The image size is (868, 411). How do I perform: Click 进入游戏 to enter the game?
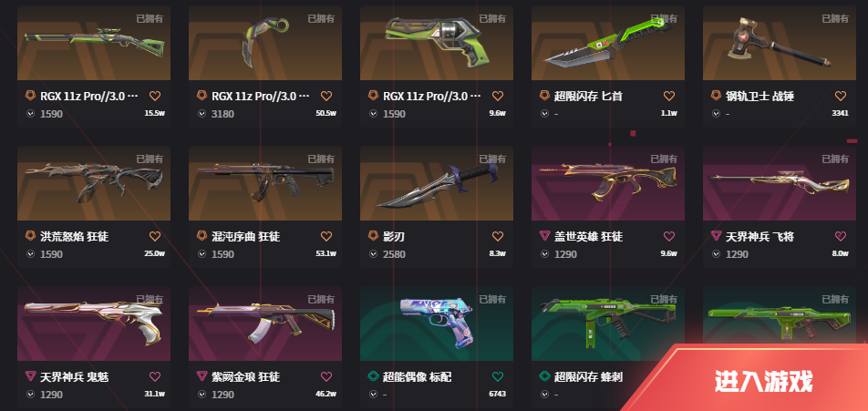click(x=763, y=381)
